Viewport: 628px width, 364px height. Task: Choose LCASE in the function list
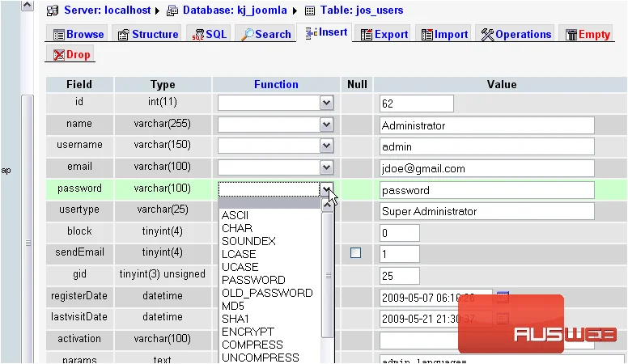click(271, 254)
